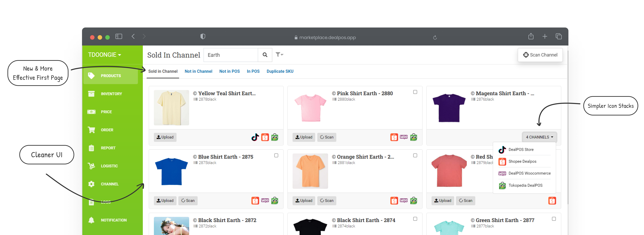Switch to Sold in Channel tab

coord(163,71)
